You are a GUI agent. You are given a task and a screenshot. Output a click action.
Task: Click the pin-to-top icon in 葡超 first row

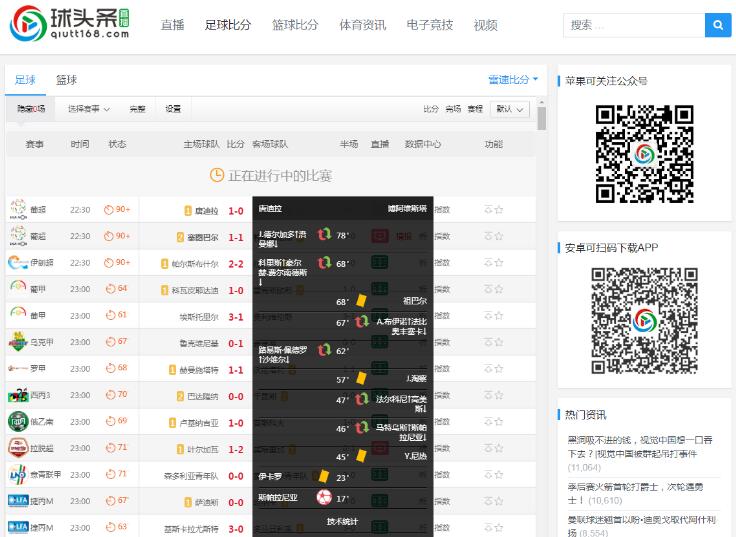(488, 210)
